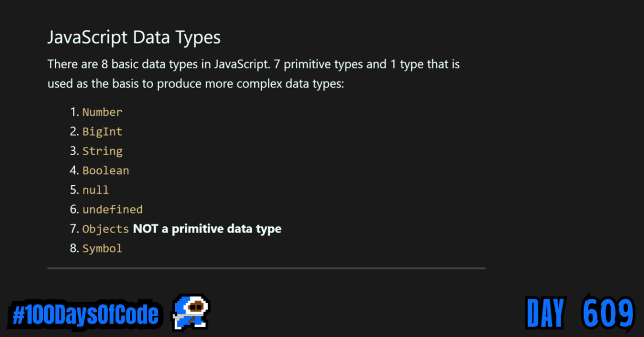Select the Objects code item

click(x=106, y=229)
